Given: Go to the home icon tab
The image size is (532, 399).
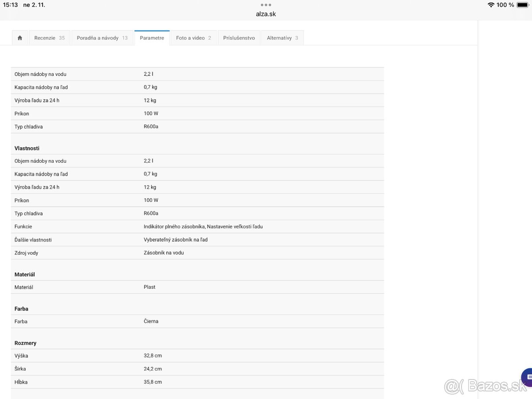Looking at the screenshot, I should [x=20, y=38].
